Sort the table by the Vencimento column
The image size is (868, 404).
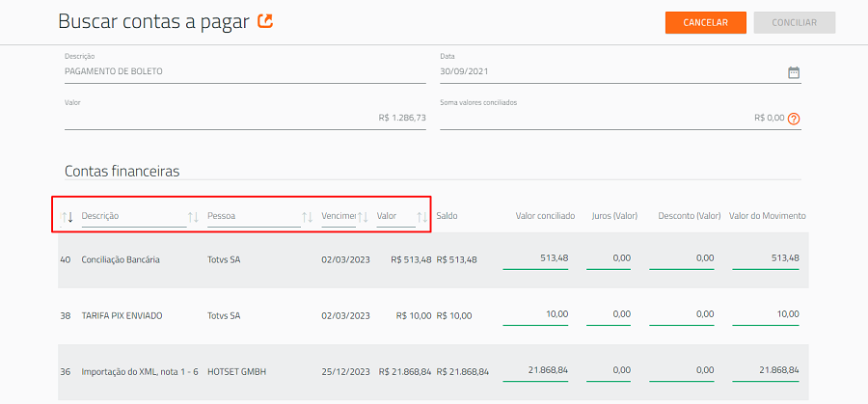363,217
